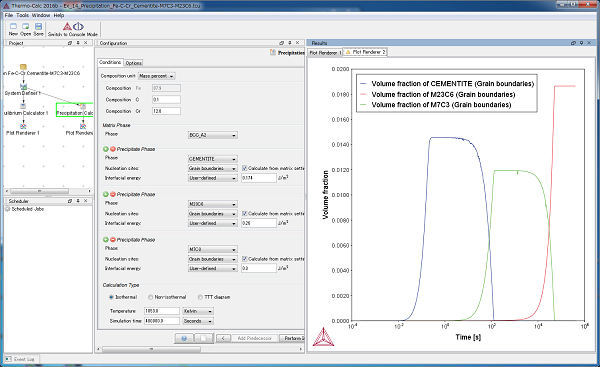Select the System Definer 1 node
The image size is (600, 367).
23,87
